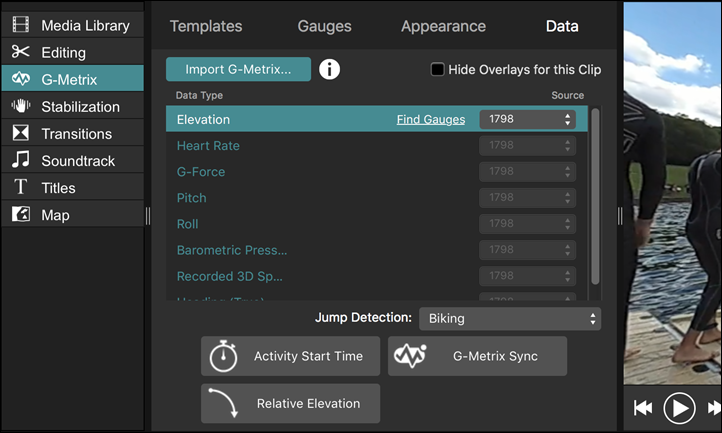
Task: Play the video preview
Action: pos(679,408)
